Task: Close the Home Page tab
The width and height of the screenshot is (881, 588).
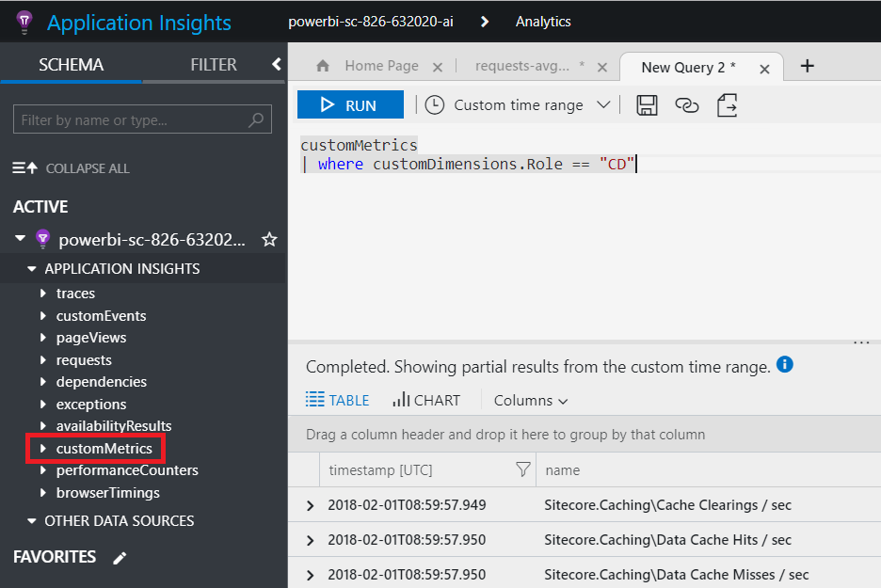Action: pos(438,68)
